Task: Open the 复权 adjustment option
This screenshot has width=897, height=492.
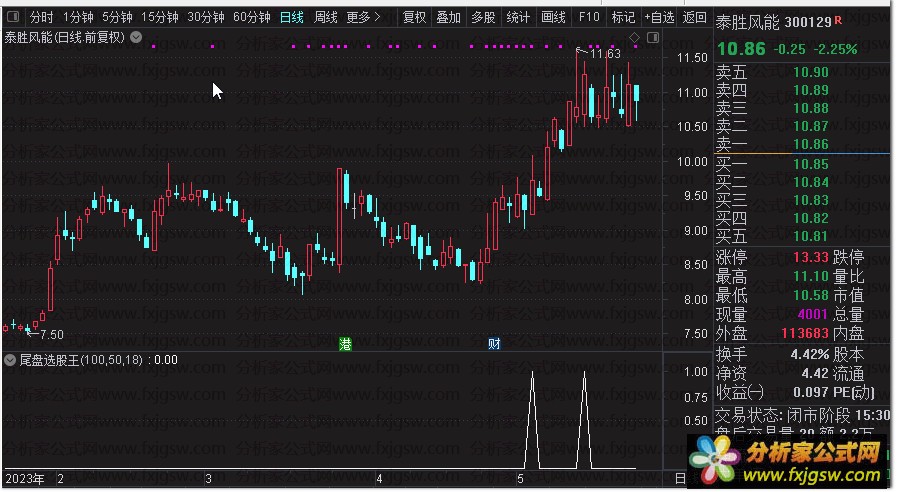Action: click(414, 17)
